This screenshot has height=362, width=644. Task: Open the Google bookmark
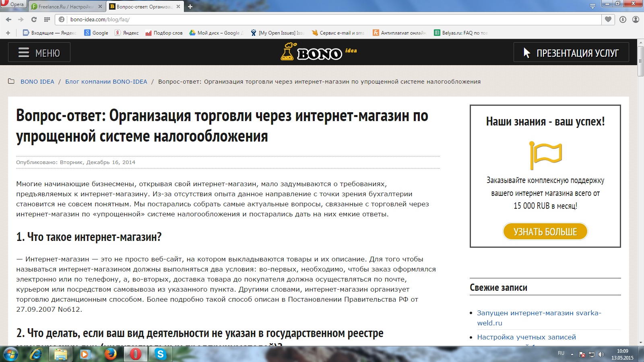click(x=96, y=33)
